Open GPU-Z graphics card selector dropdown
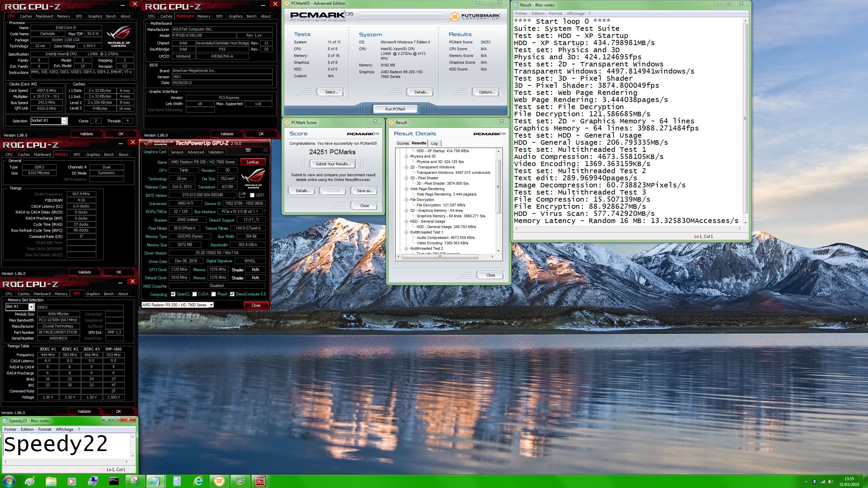The width and height of the screenshot is (868, 488). point(211,305)
